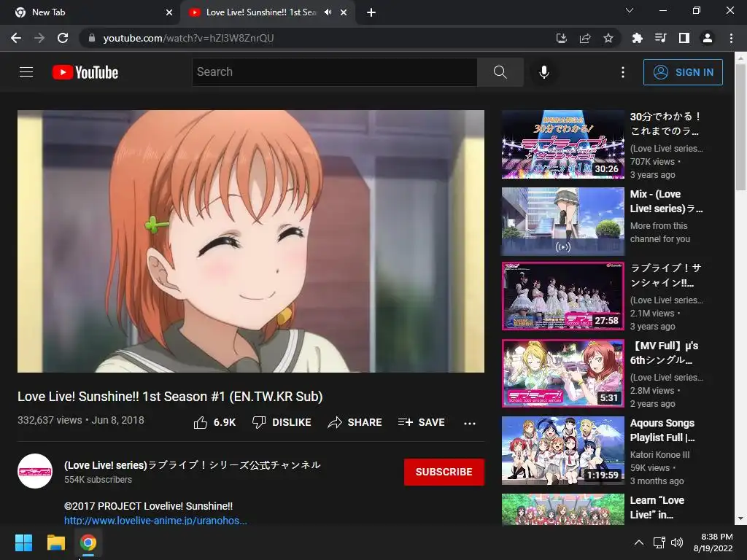Click the install app icon in address bar

[562, 38]
